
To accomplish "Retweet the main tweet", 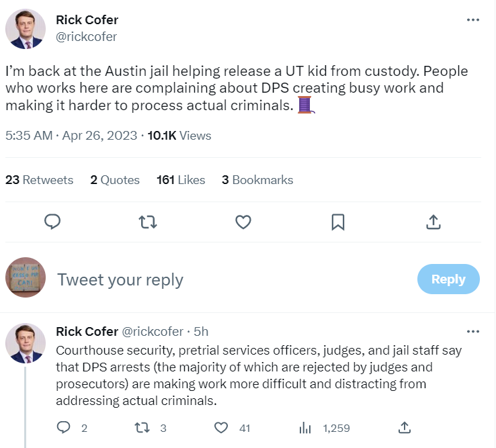I will point(148,222).
